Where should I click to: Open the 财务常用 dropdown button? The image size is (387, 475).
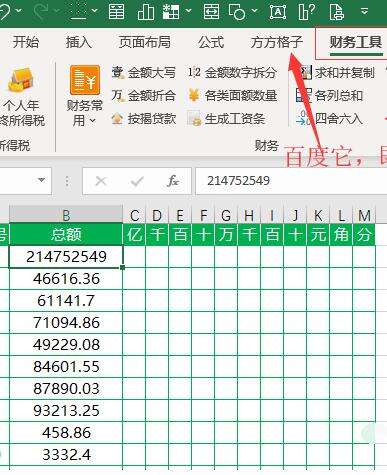85,96
